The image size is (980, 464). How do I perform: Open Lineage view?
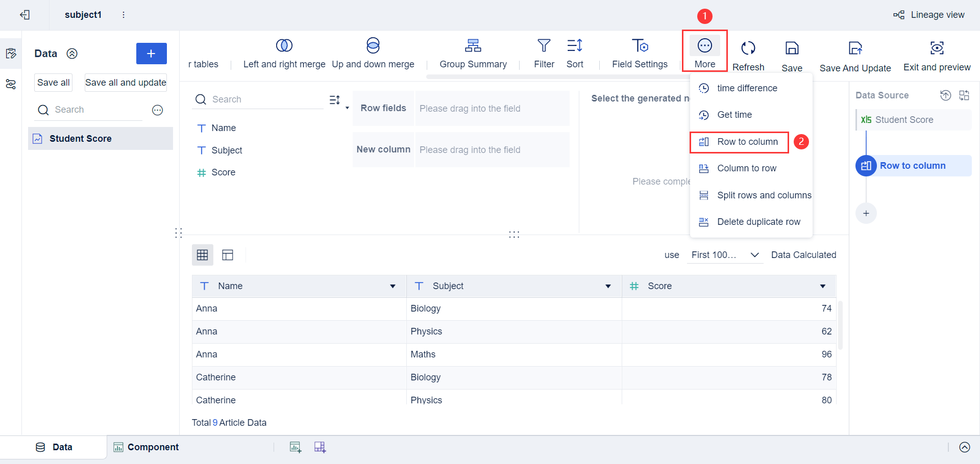[929, 15]
